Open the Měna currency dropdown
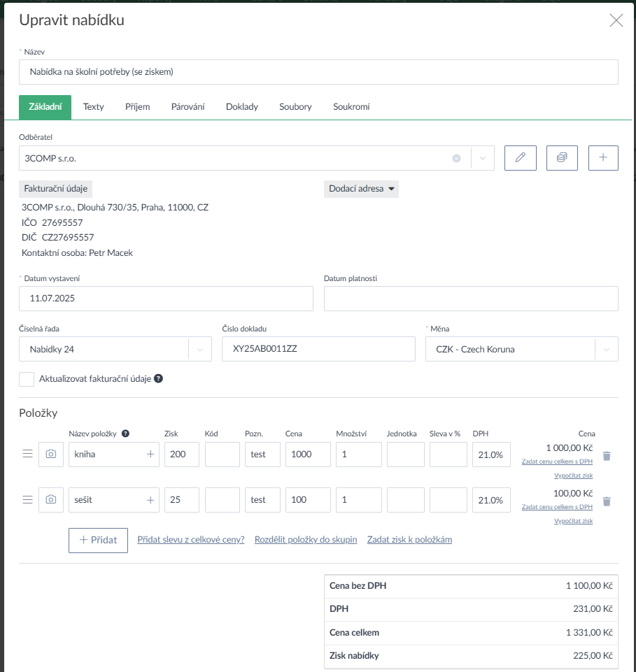 click(606, 350)
